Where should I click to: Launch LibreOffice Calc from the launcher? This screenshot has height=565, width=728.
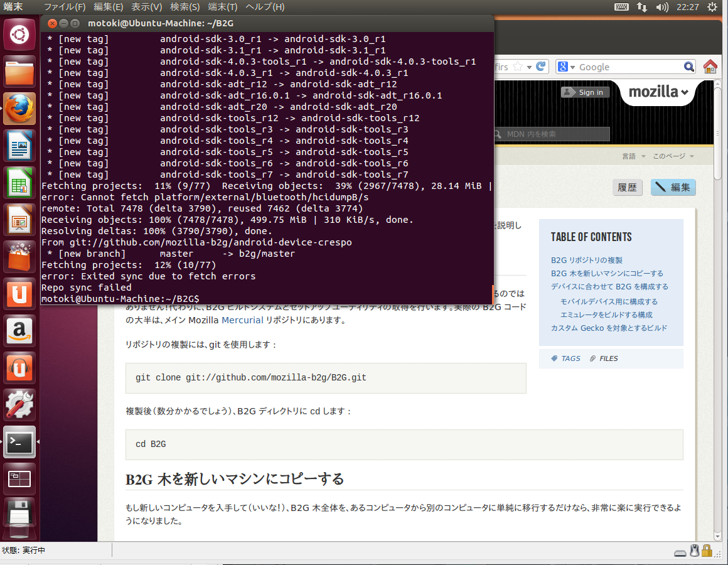click(19, 183)
